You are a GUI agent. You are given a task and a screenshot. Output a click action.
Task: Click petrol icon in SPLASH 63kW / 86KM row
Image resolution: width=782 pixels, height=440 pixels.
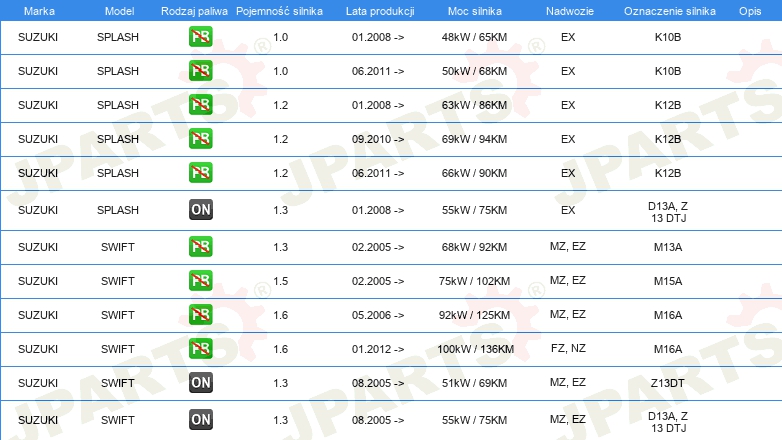tap(200, 105)
